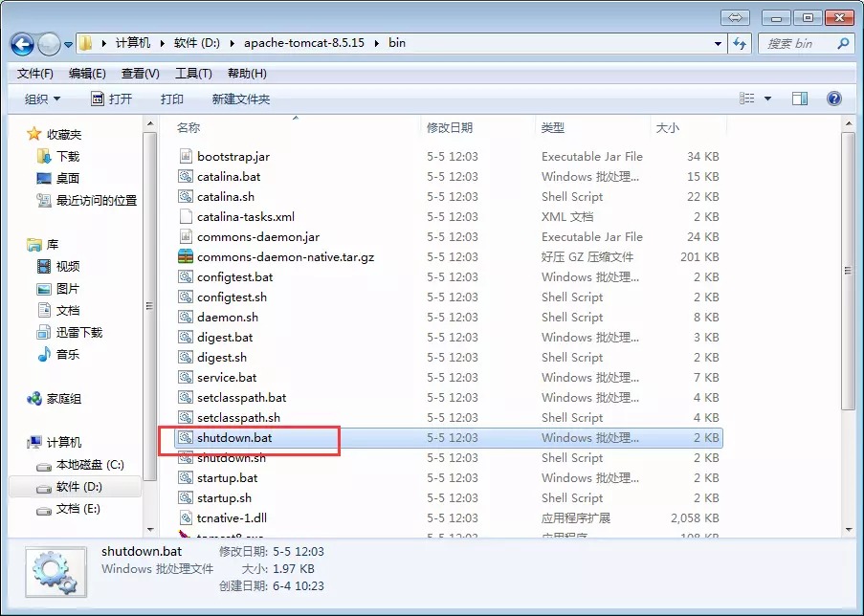
Task: Open the 帮助(H) menu
Action: point(247,74)
